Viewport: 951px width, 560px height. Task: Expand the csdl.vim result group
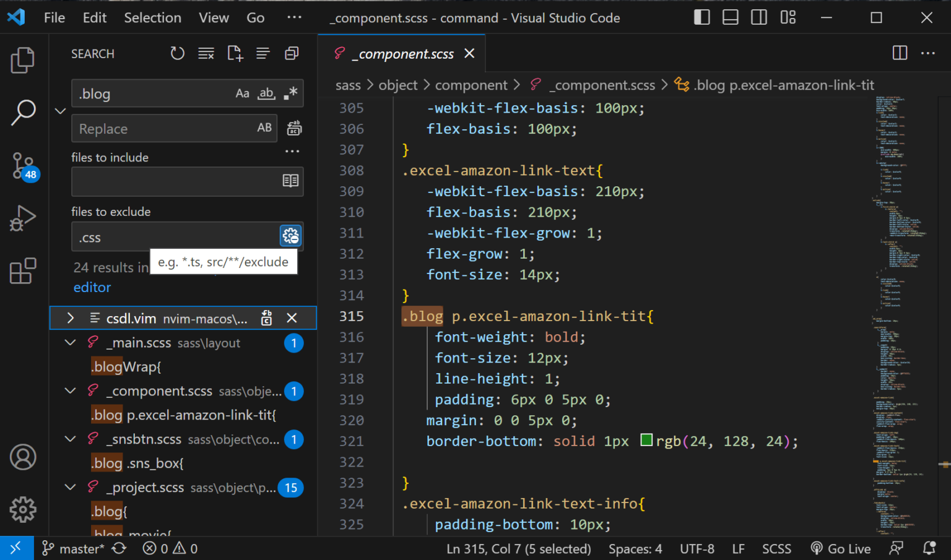click(x=70, y=317)
